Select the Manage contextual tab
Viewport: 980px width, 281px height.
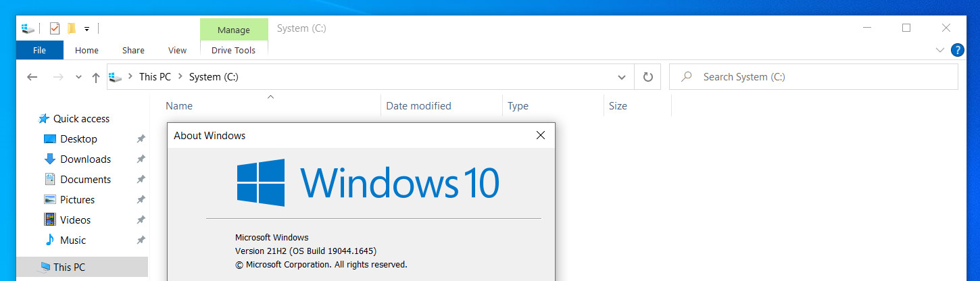point(234,30)
